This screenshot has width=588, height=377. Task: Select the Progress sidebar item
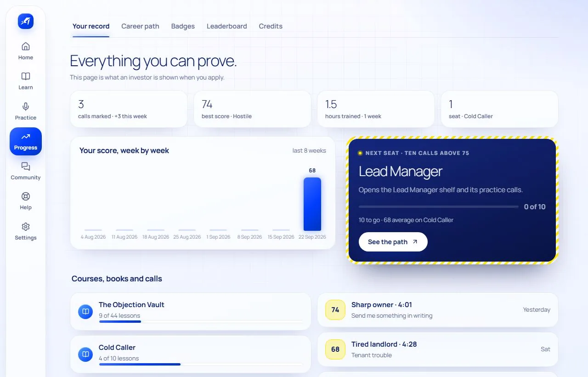pyautogui.click(x=26, y=141)
